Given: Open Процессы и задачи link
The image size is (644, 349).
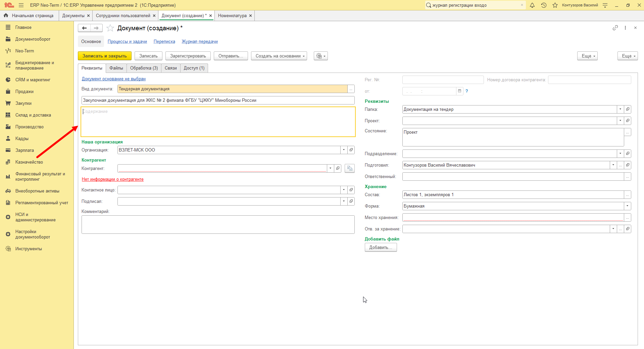Looking at the screenshot, I should (x=127, y=42).
